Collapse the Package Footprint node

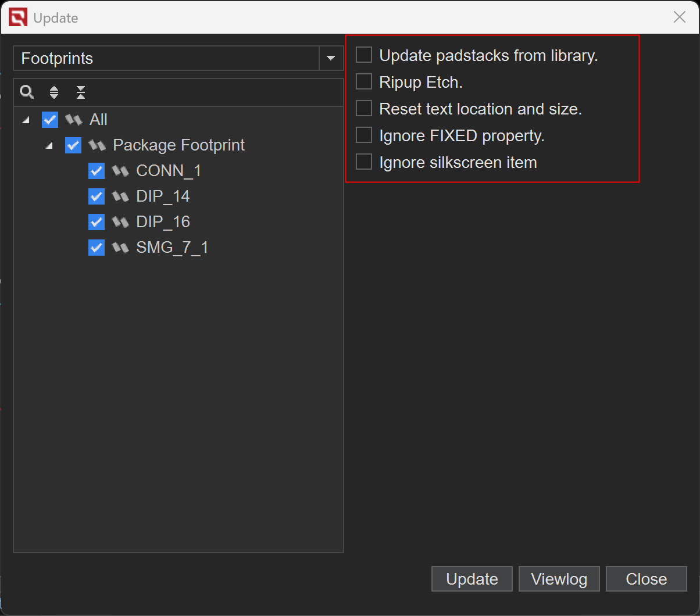[49, 145]
